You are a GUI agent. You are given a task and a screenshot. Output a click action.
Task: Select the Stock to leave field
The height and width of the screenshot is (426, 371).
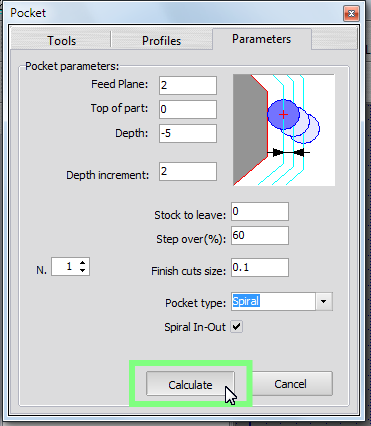click(260, 211)
